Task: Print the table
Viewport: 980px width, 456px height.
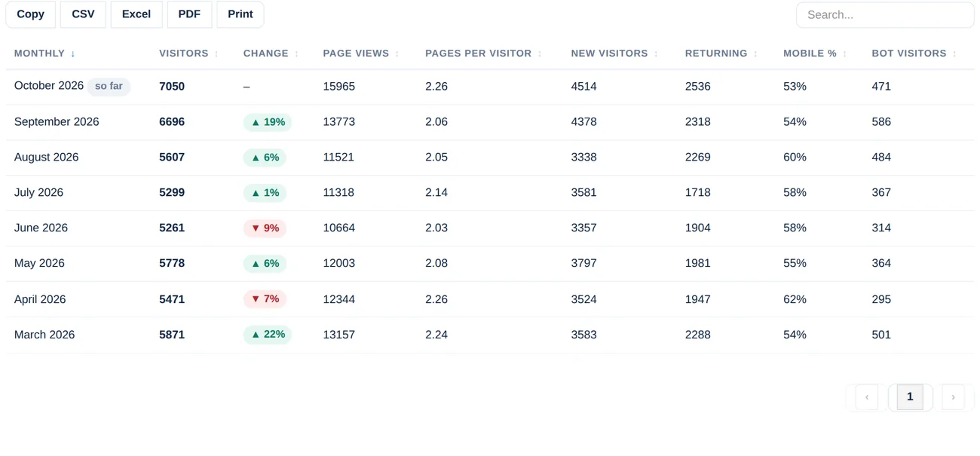Action: [x=240, y=14]
